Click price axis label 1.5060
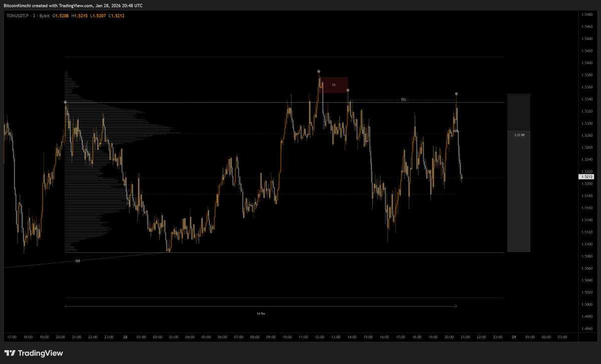 pos(587,268)
